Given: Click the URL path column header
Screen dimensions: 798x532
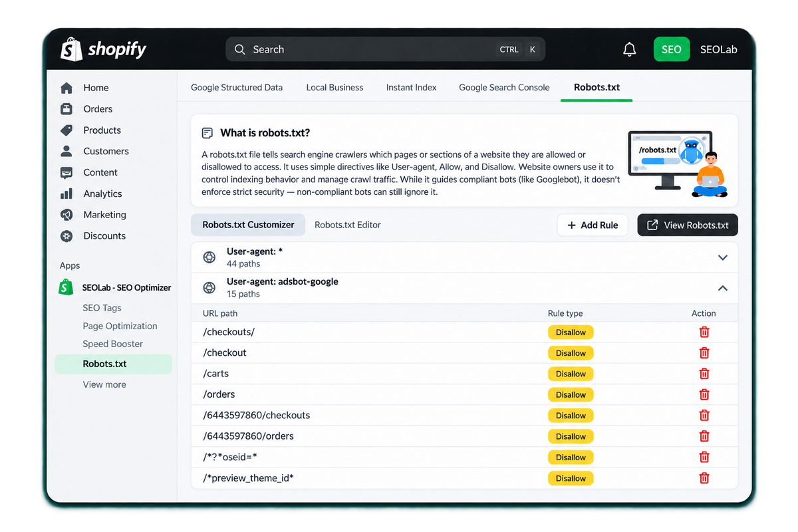Looking at the screenshot, I should click(x=220, y=313).
